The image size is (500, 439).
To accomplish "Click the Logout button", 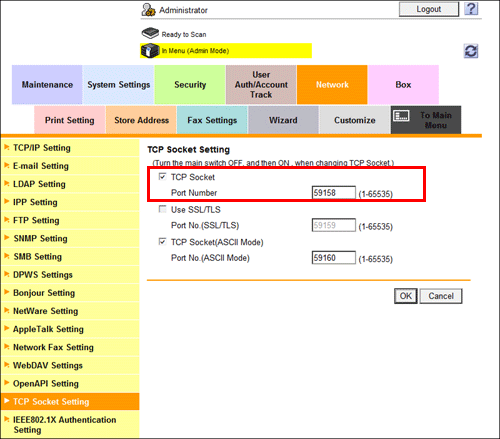I will (x=429, y=9).
